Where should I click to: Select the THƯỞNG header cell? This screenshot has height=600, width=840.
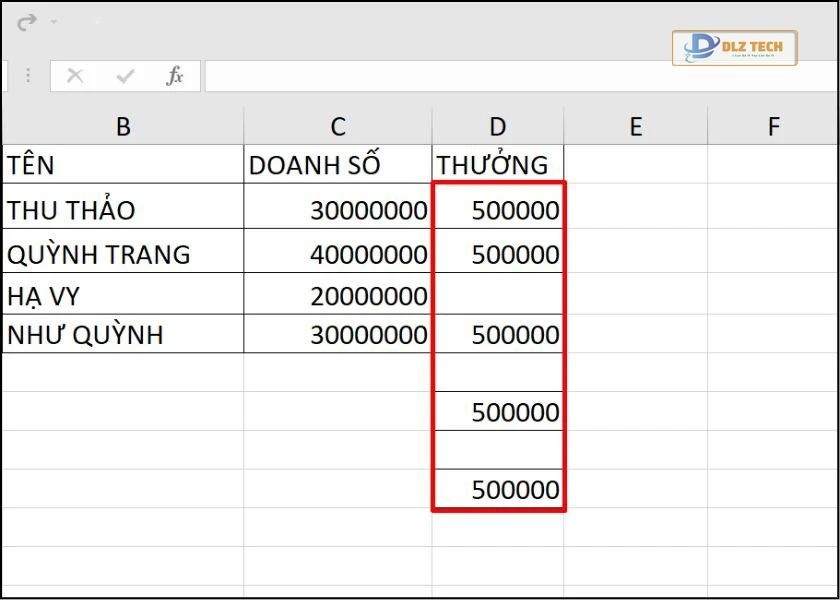pyautogui.click(x=498, y=165)
